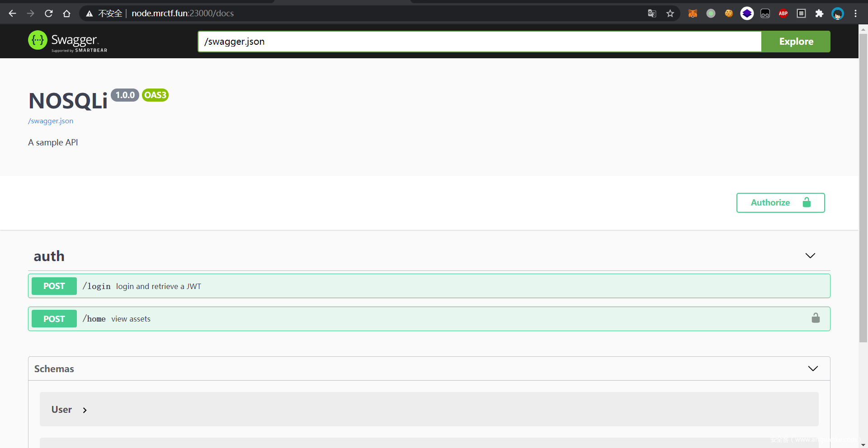
Task: Click the grey-green circle extension icon
Action: (711, 14)
